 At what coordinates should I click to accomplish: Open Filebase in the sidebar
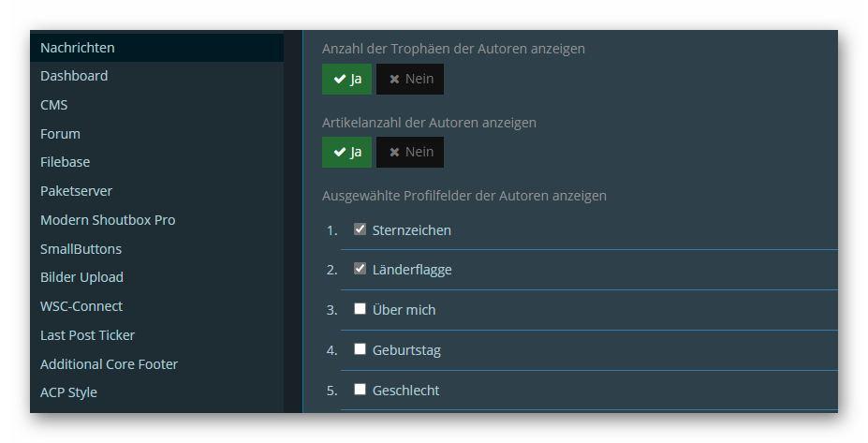(x=66, y=162)
